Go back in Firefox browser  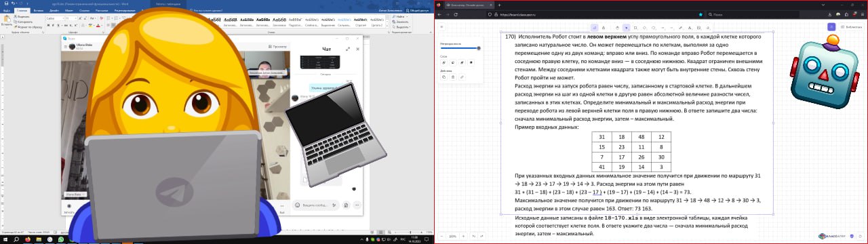[x=439, y=15]
